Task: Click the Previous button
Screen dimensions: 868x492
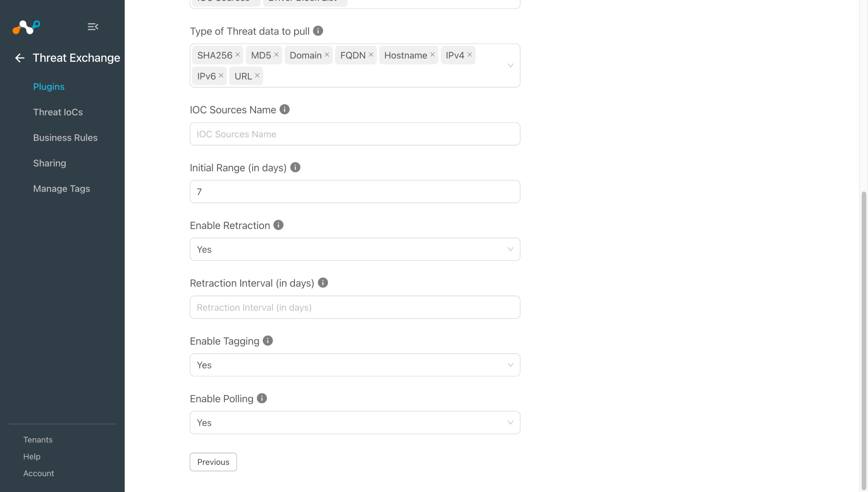Action: point(213,462)
